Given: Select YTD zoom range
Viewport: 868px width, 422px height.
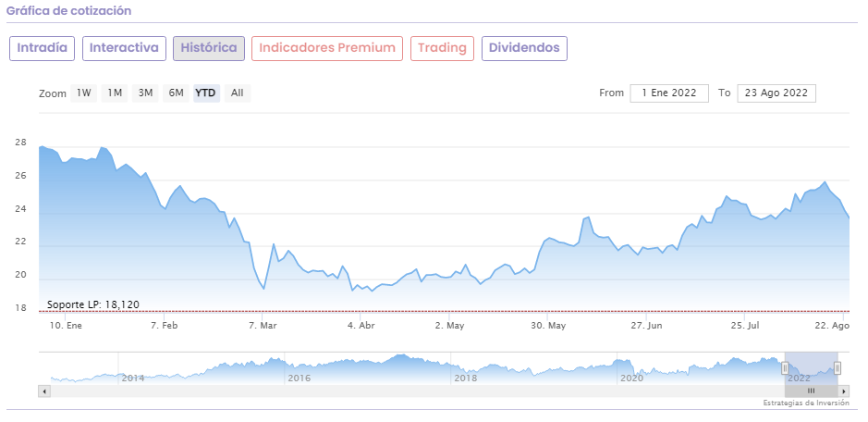Looking at the screenshot, I should click(x=206, y=93).
